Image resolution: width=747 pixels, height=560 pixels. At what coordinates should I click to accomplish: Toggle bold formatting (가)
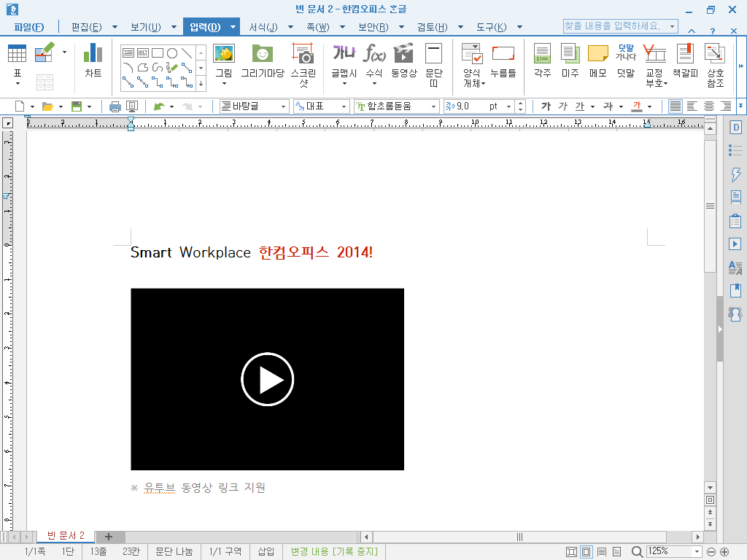pyautogui.click(x=546, y=106)
